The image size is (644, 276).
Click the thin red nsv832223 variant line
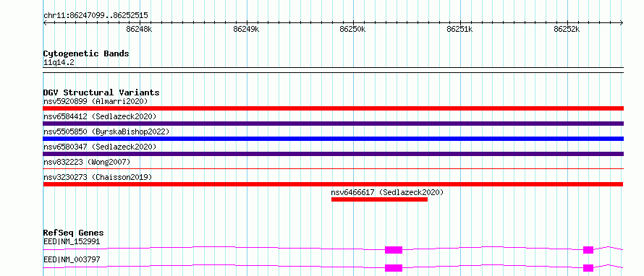point(333,168)
